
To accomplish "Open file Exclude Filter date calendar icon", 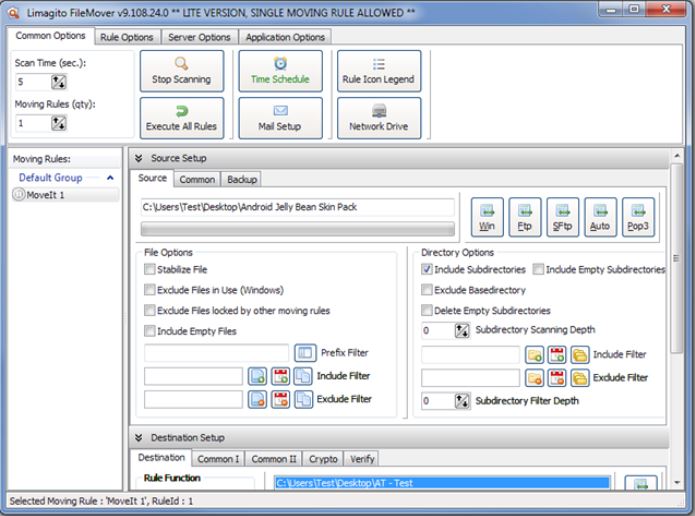I will 281,399.
